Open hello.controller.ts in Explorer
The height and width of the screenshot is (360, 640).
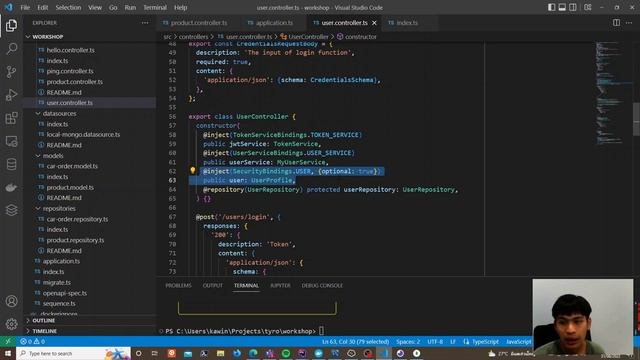(x=70, y=50)
